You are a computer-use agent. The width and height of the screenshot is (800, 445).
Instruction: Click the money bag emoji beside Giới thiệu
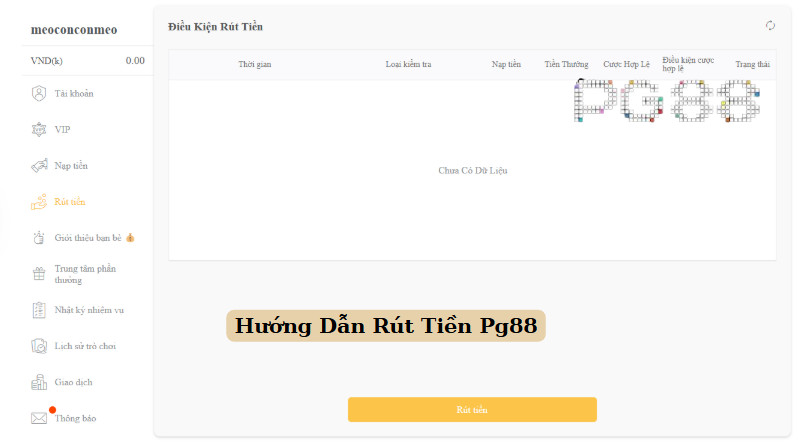coord(130,238)
